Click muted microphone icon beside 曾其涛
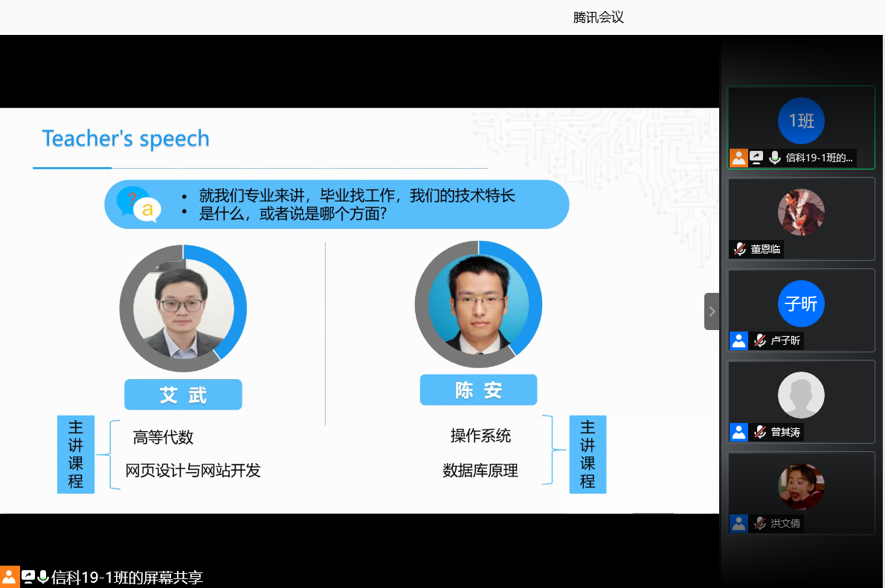 point(759,432)
